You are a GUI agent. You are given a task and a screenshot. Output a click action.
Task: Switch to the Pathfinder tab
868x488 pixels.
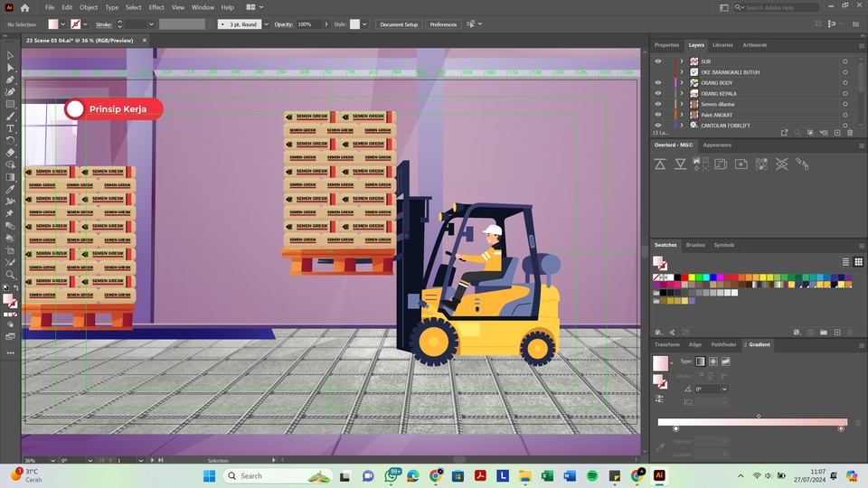click(723, 344)
